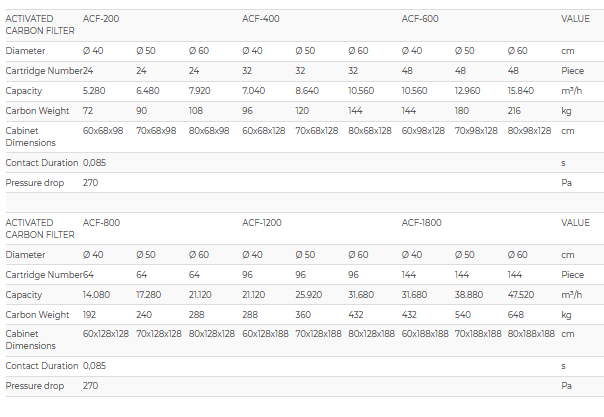604x417 pixels.
Task: Click the ACF-600 model heading
Action: [420, 18]
